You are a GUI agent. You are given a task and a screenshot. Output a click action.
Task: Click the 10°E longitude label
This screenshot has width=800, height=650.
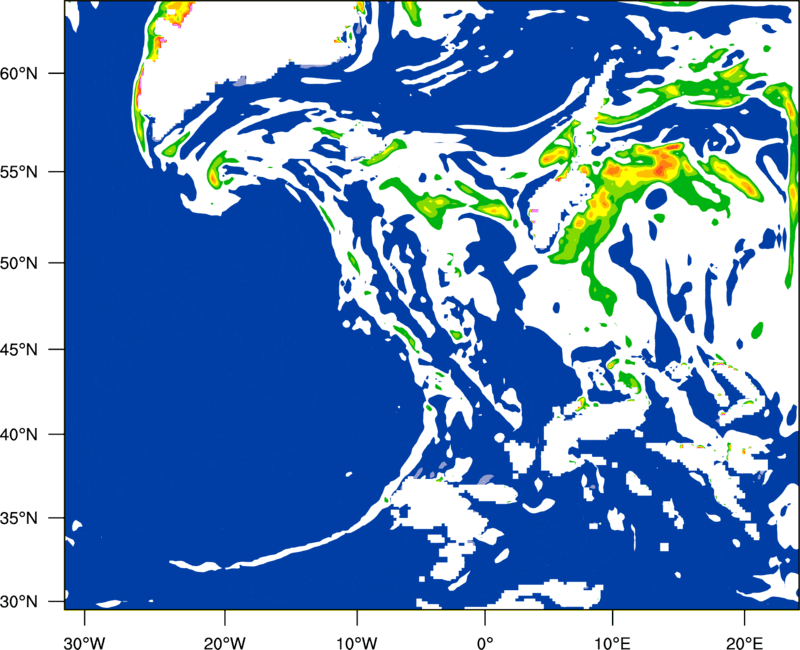click(612, 643)
